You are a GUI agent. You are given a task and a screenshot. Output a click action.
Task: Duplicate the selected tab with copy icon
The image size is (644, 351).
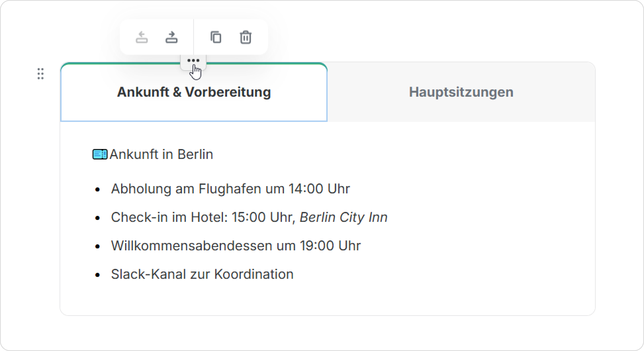216,37
